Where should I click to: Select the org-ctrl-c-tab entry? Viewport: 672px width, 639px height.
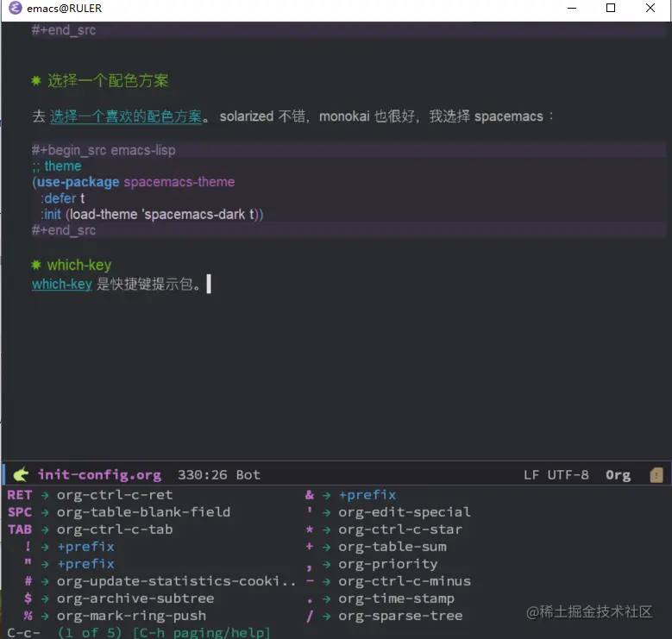tap(115, 529)
